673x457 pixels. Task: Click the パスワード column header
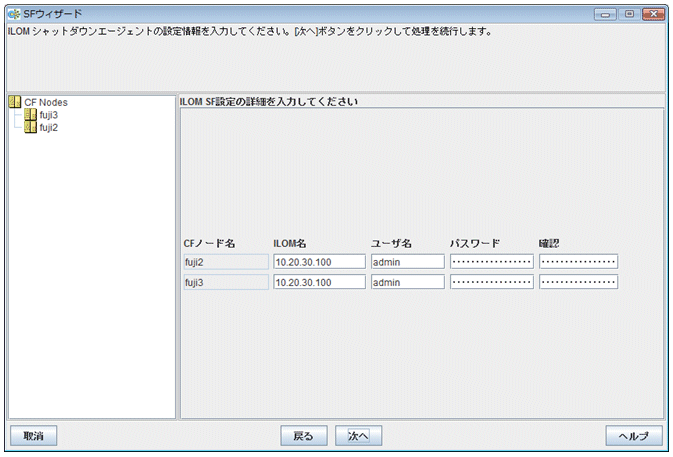tap(475, 244)
